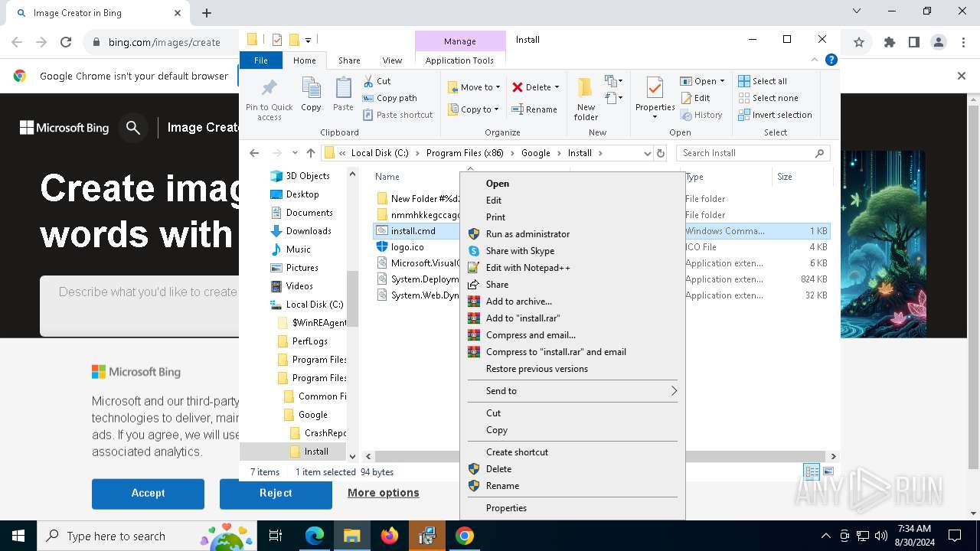Reload the Chrome page

click(66, 43)
